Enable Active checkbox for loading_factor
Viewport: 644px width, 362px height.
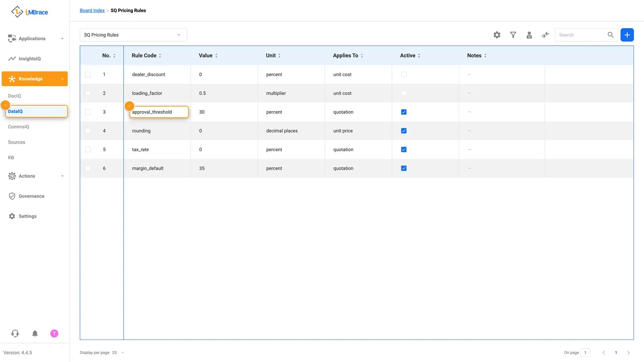(x=404, y=93)
